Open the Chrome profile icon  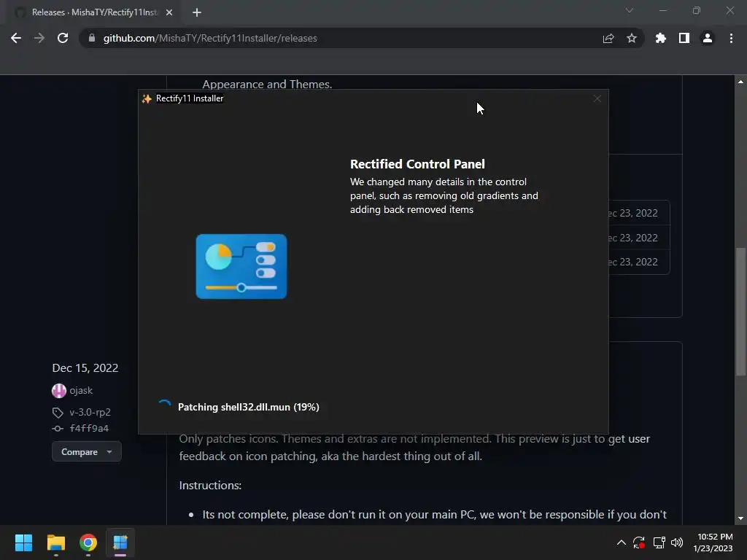[708, 38]
